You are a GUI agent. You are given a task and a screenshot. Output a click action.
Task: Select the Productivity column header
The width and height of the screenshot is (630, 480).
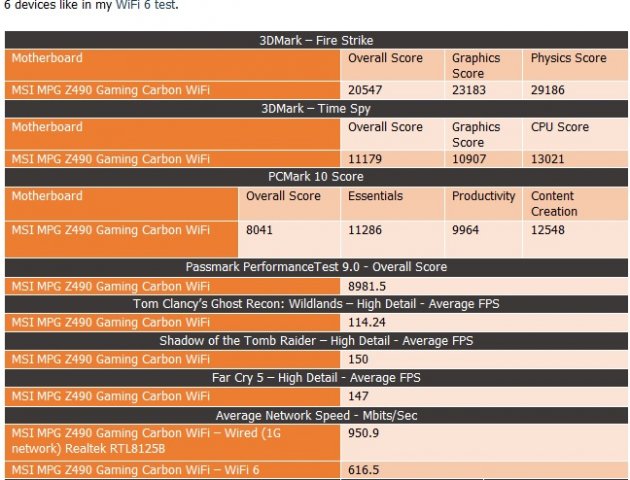(x=483, y=196)
